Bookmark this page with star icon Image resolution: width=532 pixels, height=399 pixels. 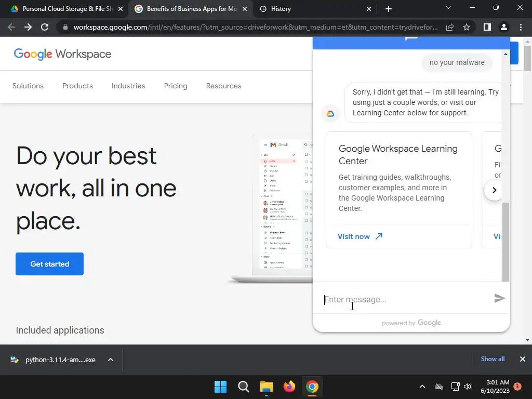click(x=467, y=27)
